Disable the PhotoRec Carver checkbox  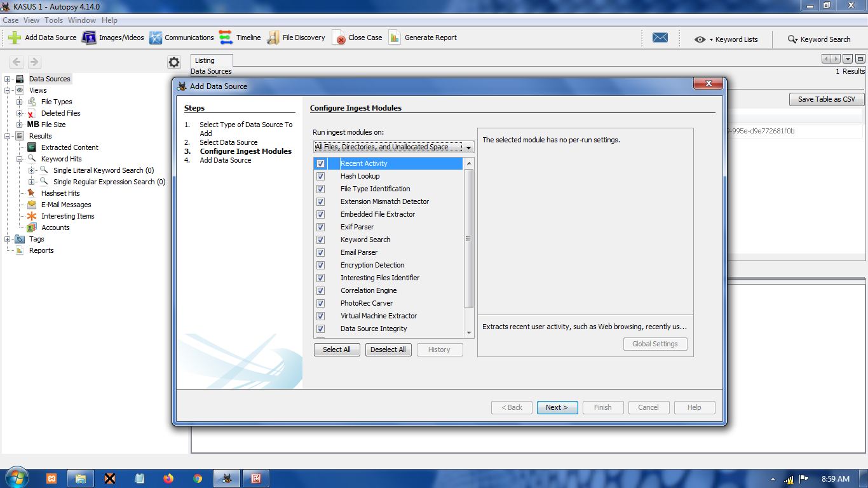click(x=320, y=303)
